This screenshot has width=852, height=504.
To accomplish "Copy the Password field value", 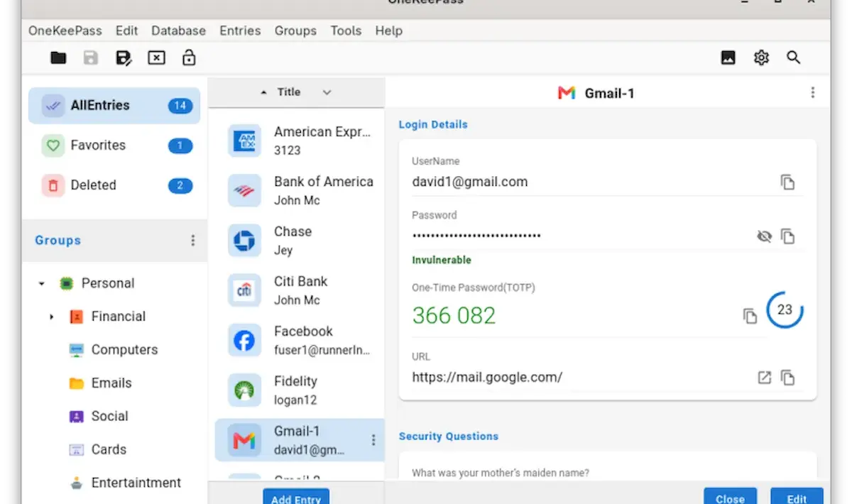I will click(x=787, y=236).
